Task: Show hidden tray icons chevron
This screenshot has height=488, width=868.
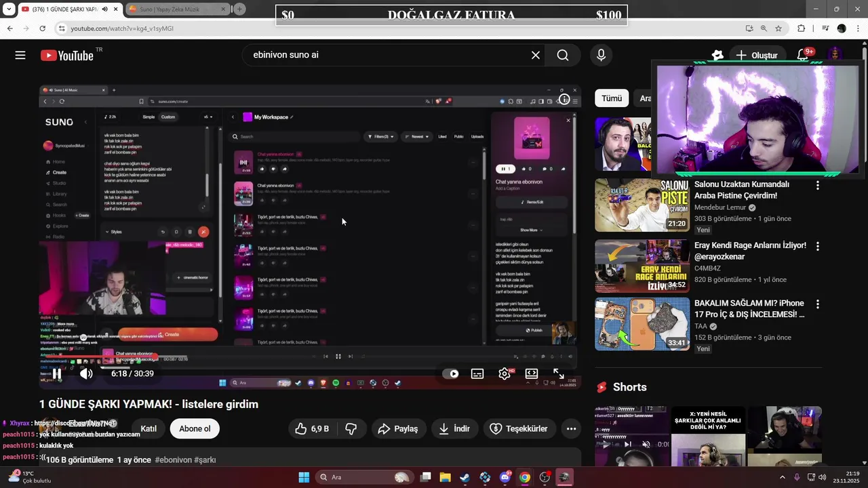Action: point(783,477)
